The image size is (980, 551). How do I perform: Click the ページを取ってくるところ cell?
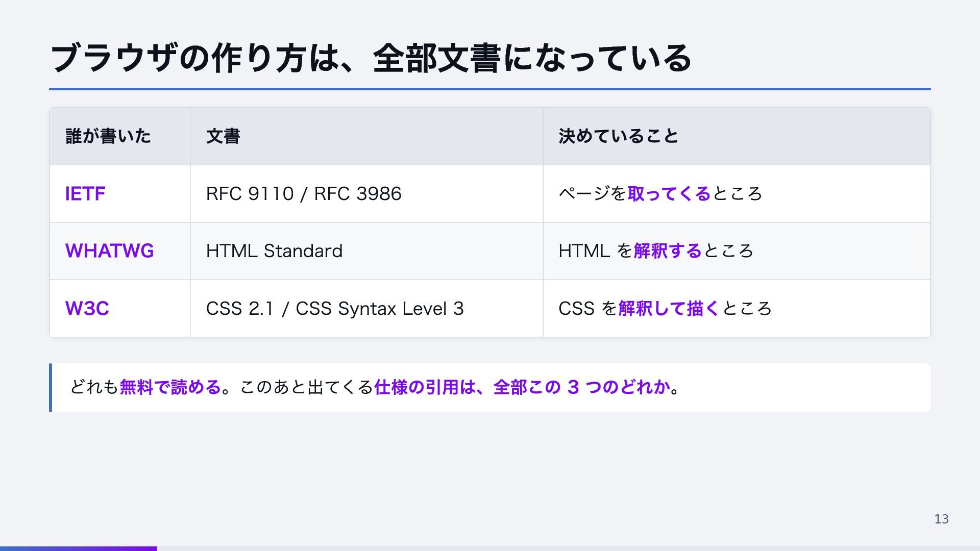point(737,194)
